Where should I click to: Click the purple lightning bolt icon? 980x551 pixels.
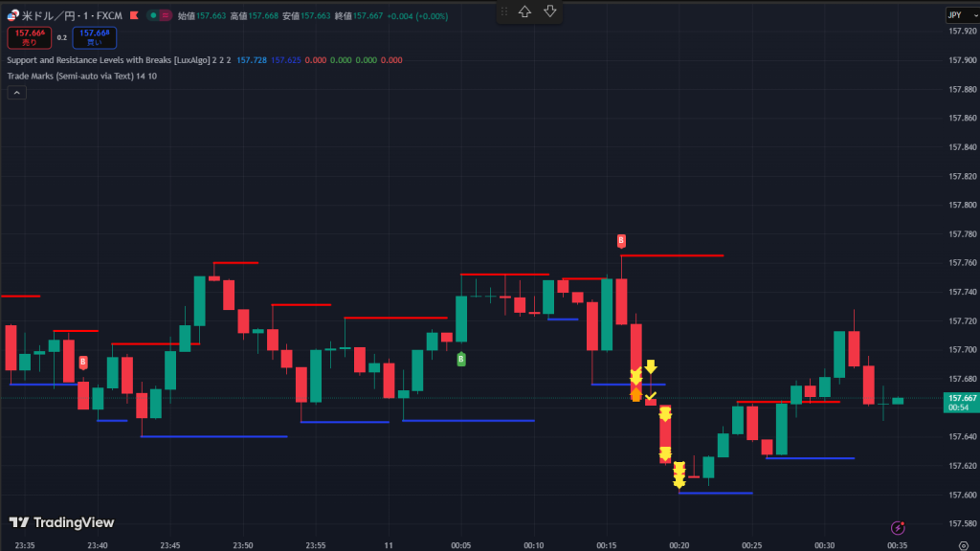[x=898, y=527]
